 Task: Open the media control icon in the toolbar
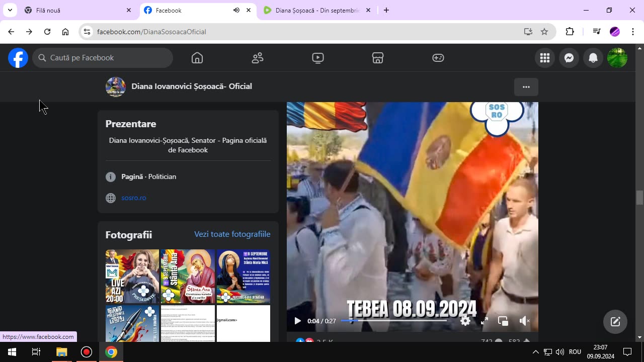click(x=597, y=32)
